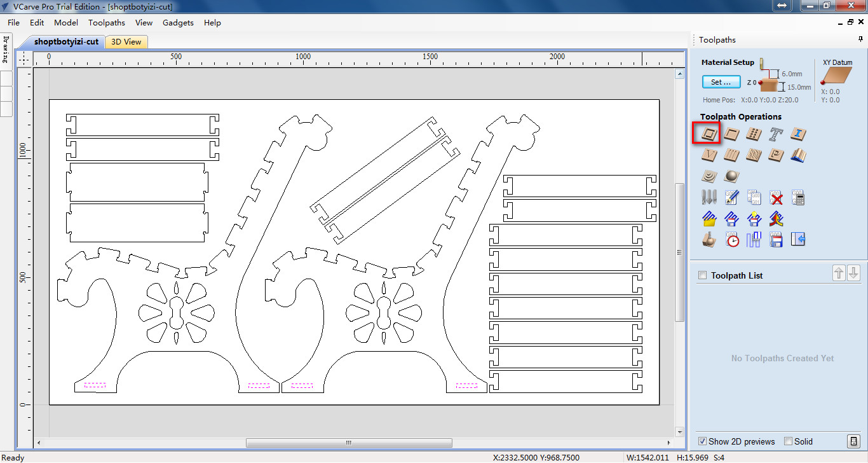The height and width of the screenshot is (463, 868).
Task: Start the Quick Engrave toolpath (T icon)
Action: pyautogui.click(x=776, y=134)
